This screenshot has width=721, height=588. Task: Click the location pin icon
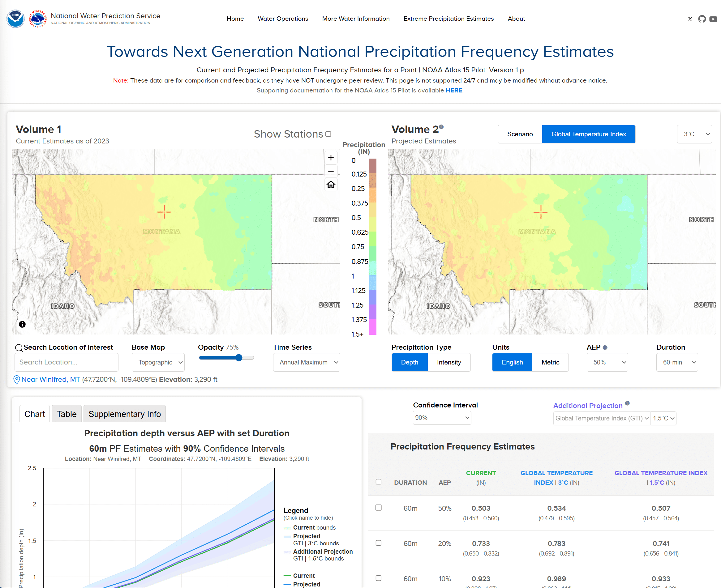pos(16,380)
